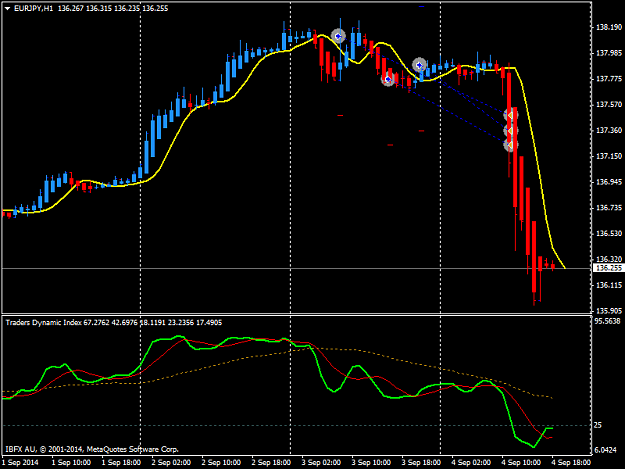
Task: Click the 1 Sep 2014 time label
Action: (x=20, y=462)
